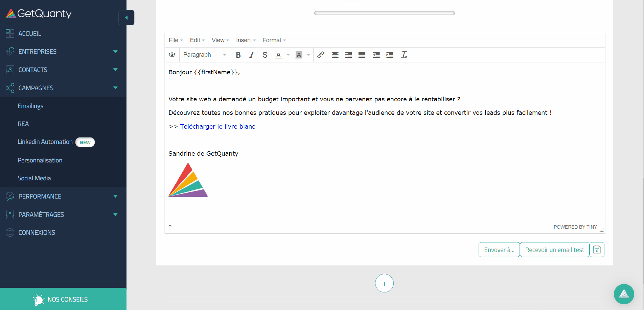Screen dimensions: 644x310
Task: Justify the paragraph text
Action: tap(362, 55)
